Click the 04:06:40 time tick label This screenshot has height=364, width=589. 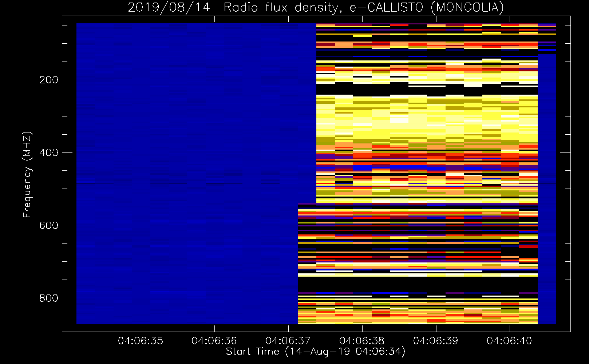[509, 341]
